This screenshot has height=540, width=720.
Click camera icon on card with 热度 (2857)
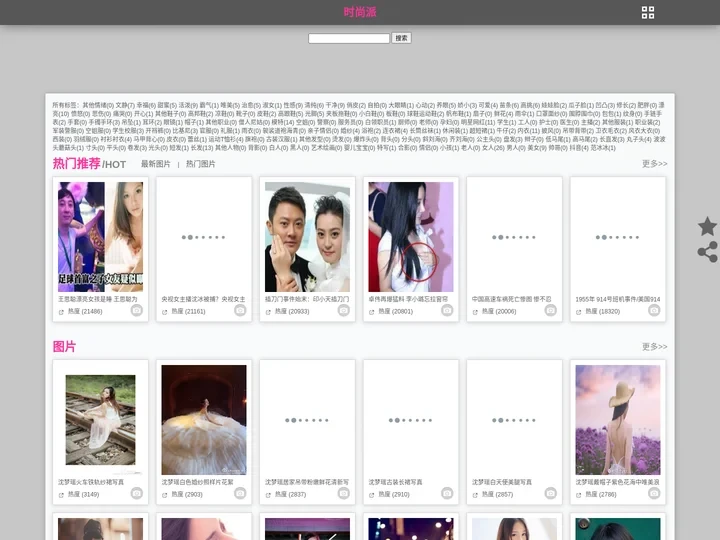(551, 493)
